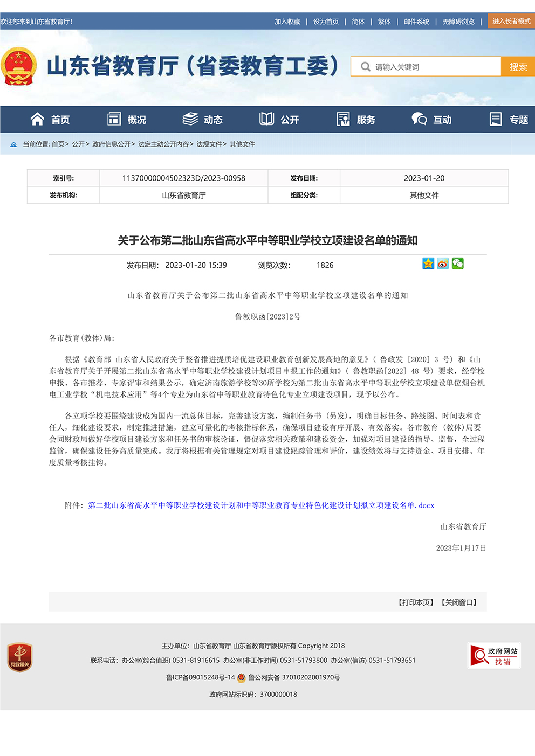535x756 pixels.
Task: Select 互动 in the navigation bar
Action: pyautogui.click(x=432, y=120)
